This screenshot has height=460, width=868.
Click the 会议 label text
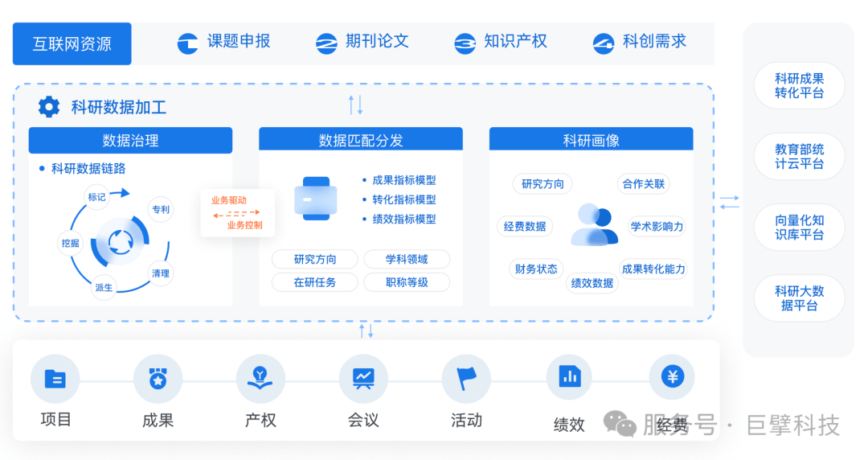click(x=363, y=421)
